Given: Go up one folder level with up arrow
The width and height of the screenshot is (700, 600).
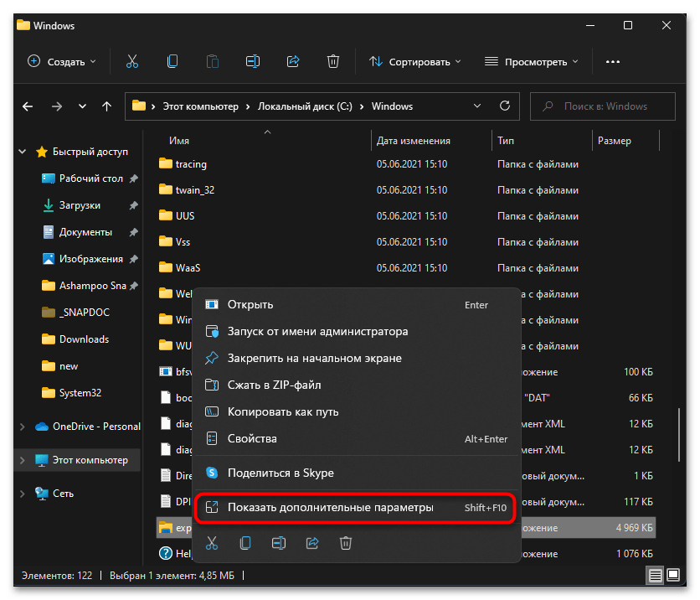Looking at the screenshot, I should pyautogui.click(x=106, y=106).
